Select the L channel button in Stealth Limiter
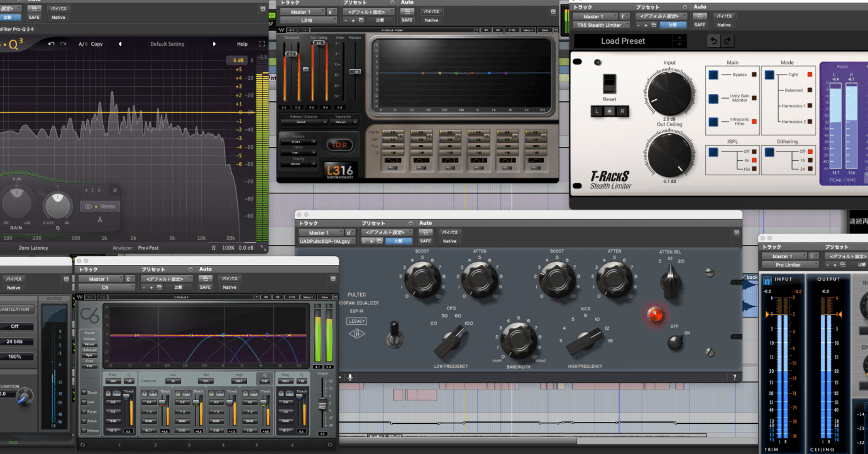Viewport: 868px width, 454px height. coord(596,111)
